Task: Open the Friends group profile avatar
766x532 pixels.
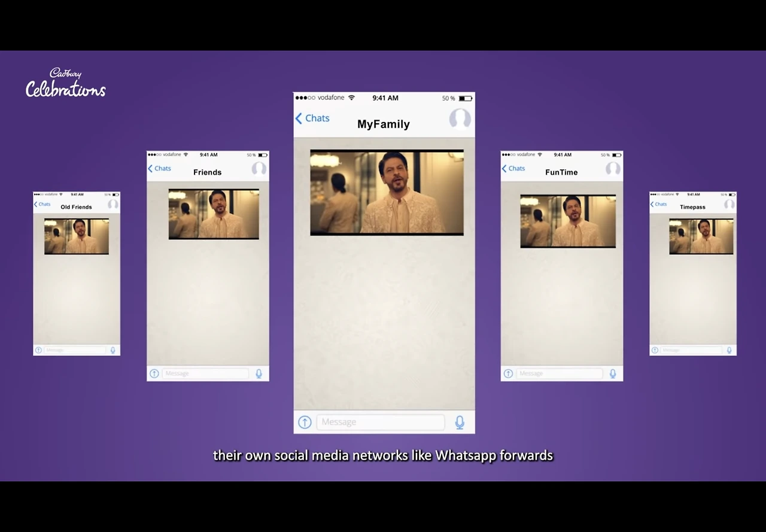Action: click(259, 168)
